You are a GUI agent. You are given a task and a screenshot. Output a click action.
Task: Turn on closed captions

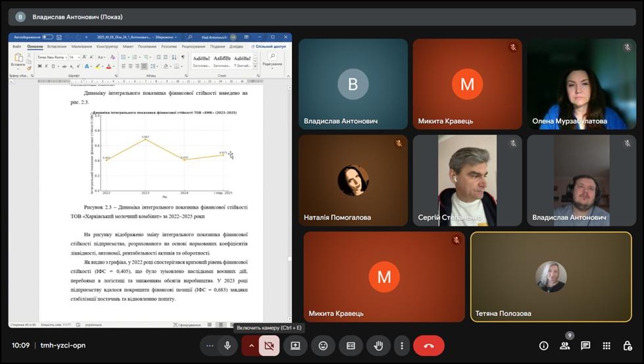point(351,346)
